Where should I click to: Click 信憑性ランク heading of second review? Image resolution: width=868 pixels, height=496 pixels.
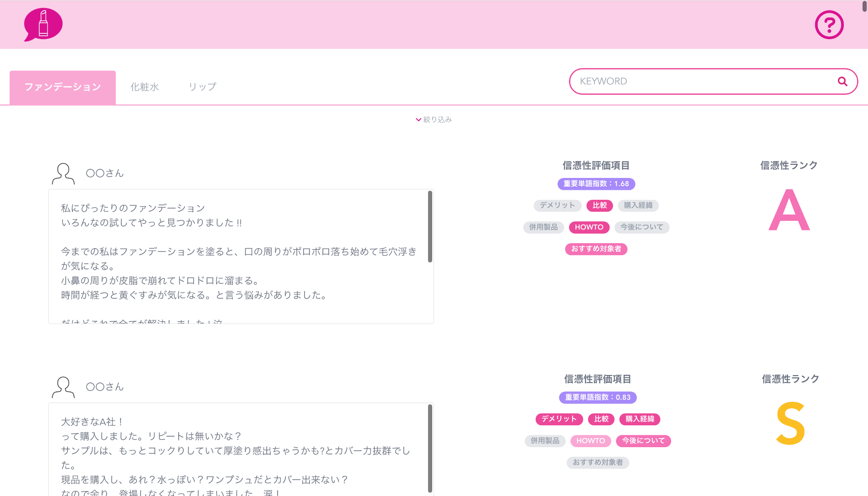pos(791,379)
